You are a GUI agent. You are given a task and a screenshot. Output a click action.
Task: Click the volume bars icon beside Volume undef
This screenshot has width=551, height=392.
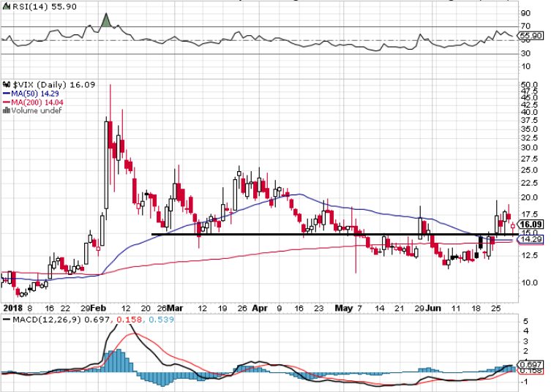point(7,110)
